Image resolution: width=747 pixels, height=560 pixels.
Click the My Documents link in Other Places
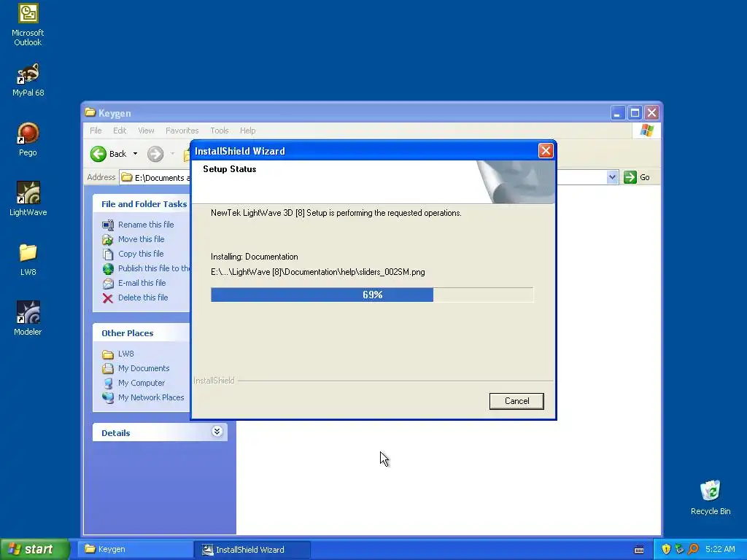144,368
